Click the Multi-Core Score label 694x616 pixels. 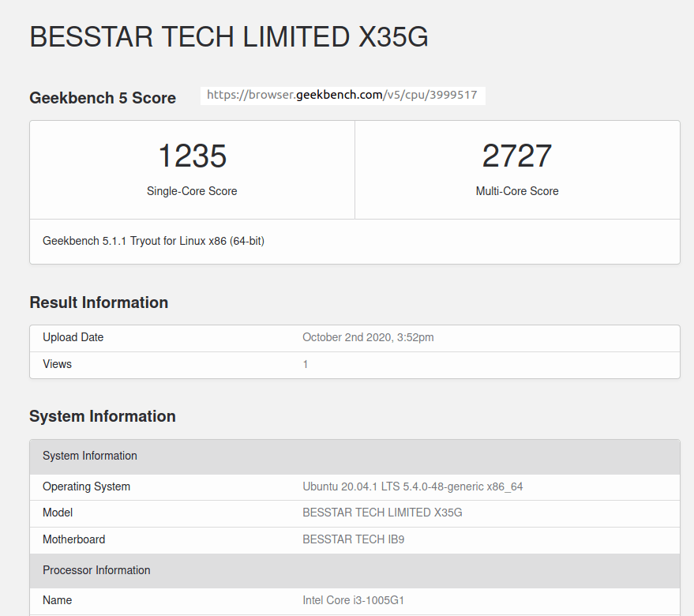[517, 191]
